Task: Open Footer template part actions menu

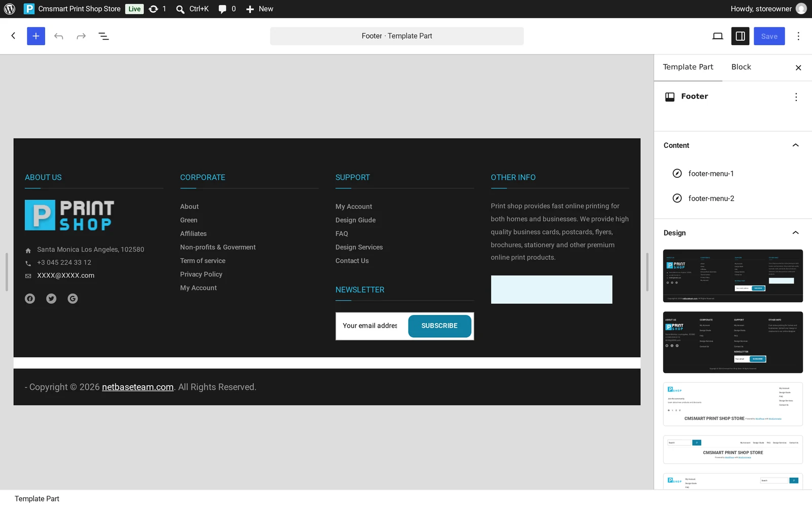Action: (x=796, y=97)
